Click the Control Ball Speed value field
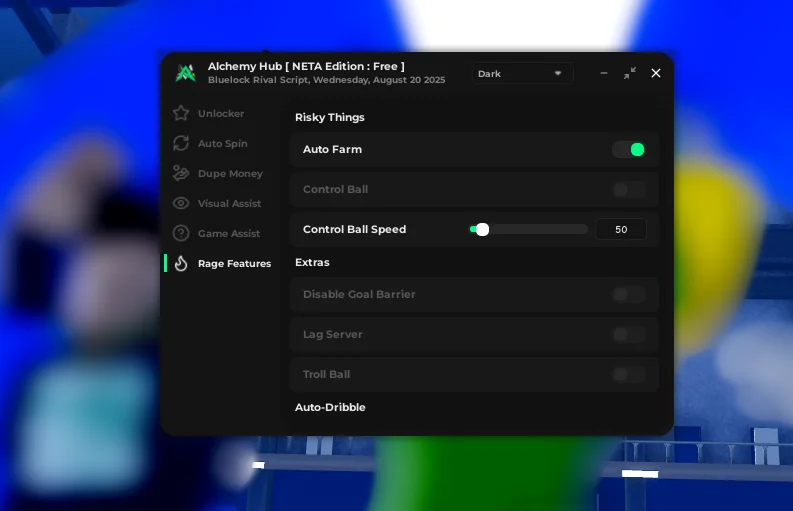This screenshot has width=793, height=511. (621, 230)
